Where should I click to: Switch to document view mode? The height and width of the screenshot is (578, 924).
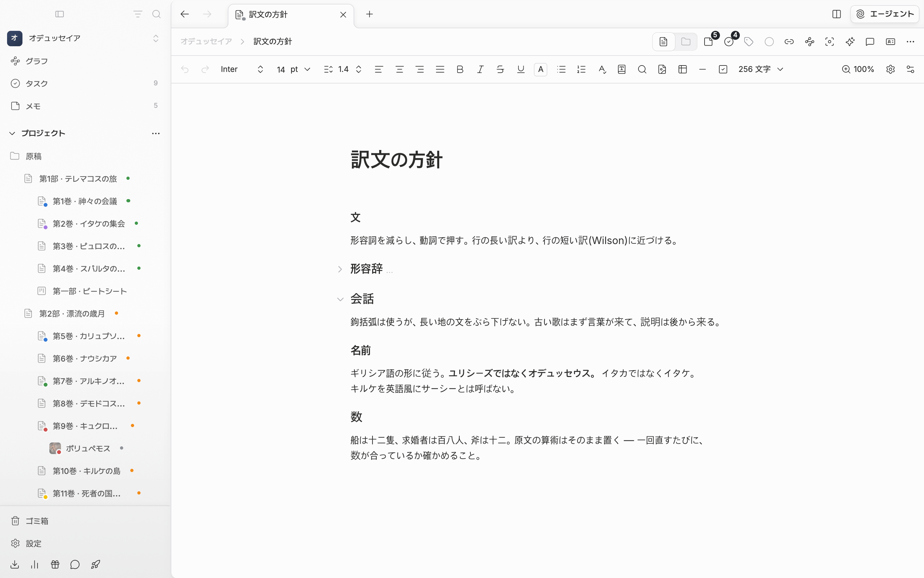pyautogui.click(x=663, y=42)
